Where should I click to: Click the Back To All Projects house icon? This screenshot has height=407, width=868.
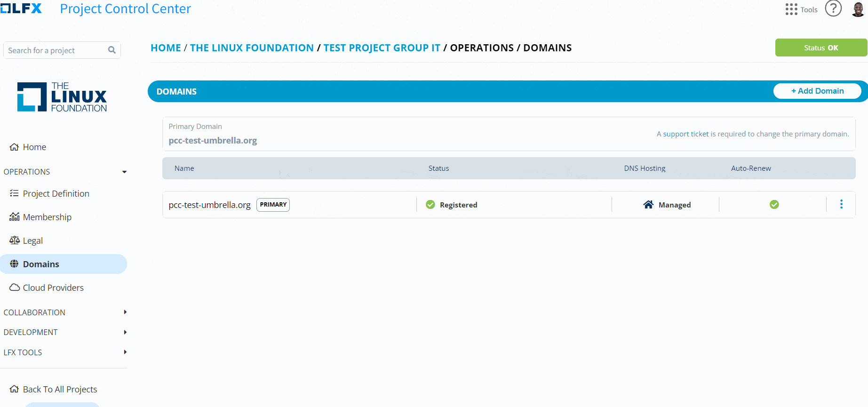pos(14,389)
